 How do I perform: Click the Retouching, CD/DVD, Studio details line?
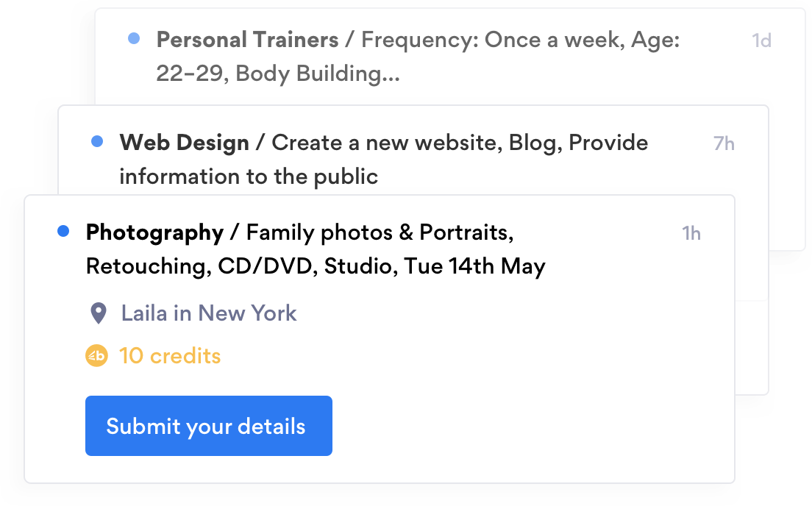pyautogui.click(x=316, y=266)
